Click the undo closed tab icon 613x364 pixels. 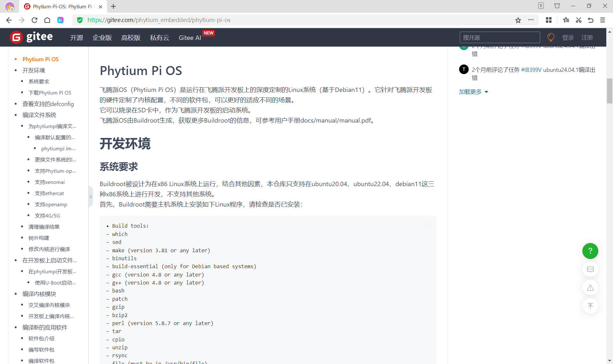click(591, 20)
